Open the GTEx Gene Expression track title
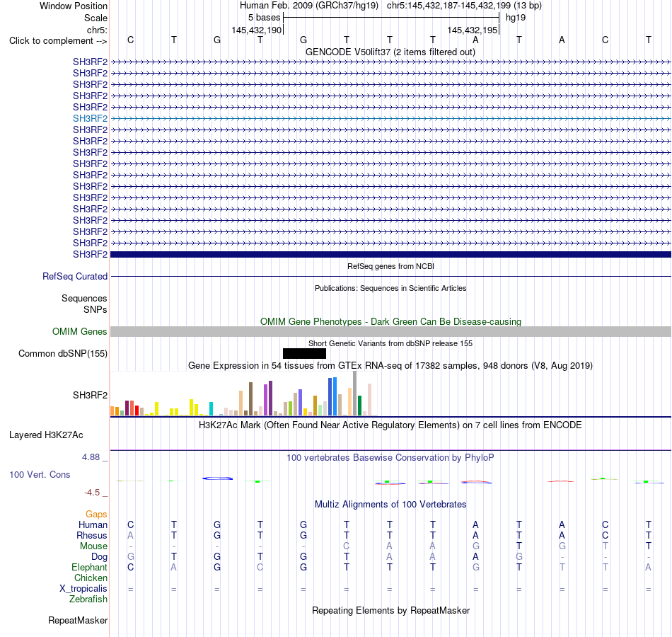Image resolution: width=672 pixels, height=637 pixels. point(390,365)
